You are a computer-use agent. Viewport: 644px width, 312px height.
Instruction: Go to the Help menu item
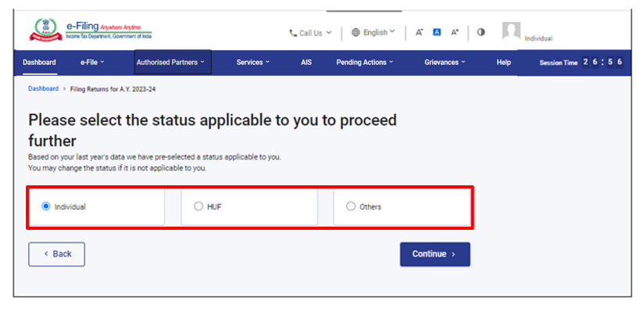(503, 63)
